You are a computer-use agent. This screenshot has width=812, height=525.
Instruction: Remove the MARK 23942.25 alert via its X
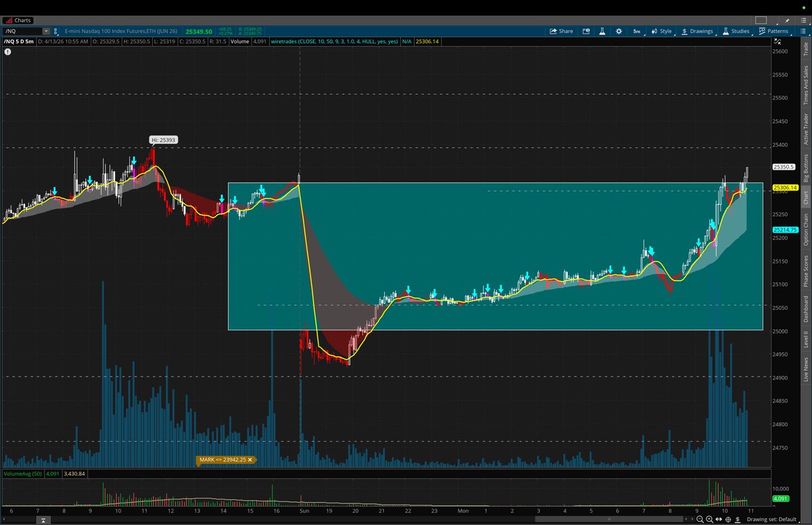pos(250,459)
